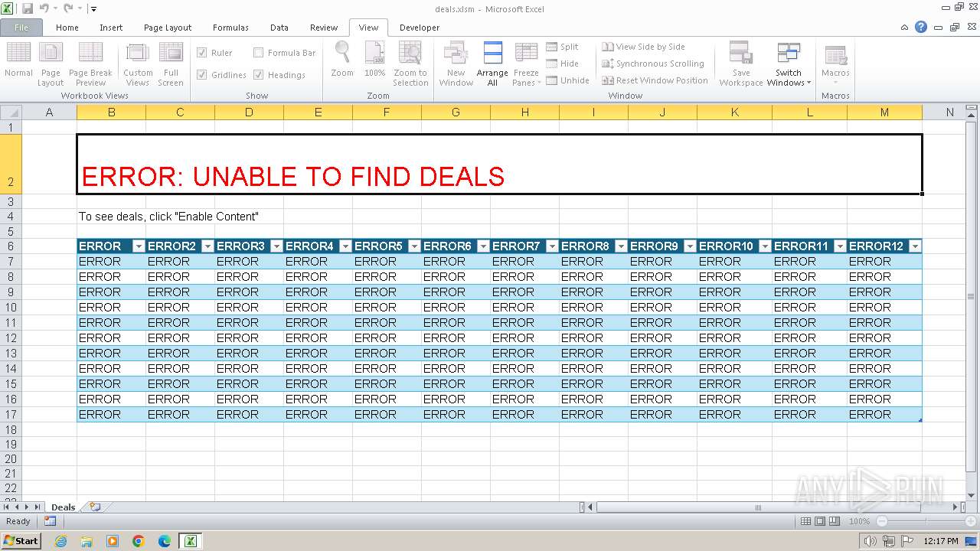Click Unhide window button
This screenshot has width=980, height=551.
point(568,80)
